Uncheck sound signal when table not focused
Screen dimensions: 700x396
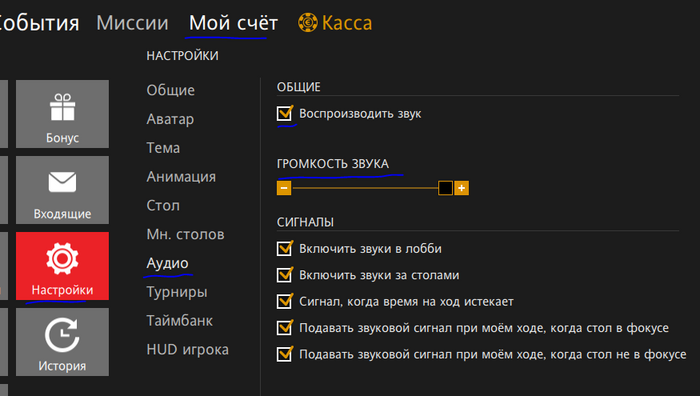click(284, 354)
